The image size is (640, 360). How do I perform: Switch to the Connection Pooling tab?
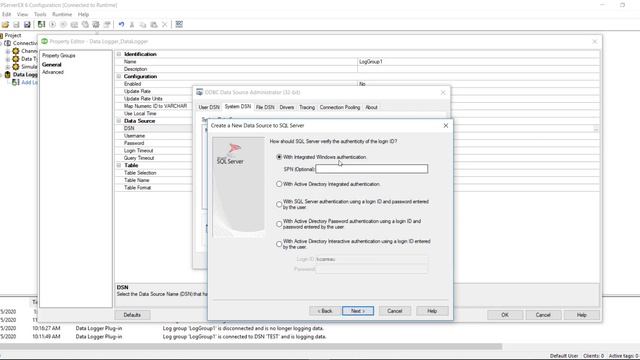click(340, 107)
